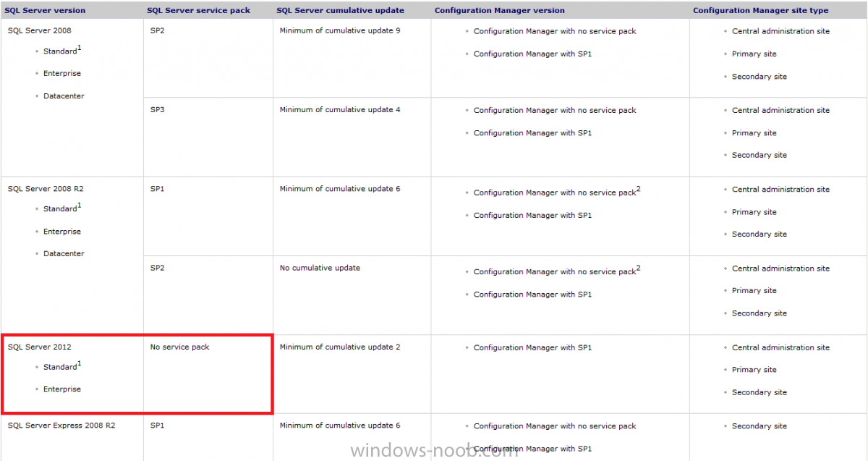Viewport: 868px width, 461px height.
Task: Select SP1 cell for SQL Server 2008 R2
Action: pos(158,189)
